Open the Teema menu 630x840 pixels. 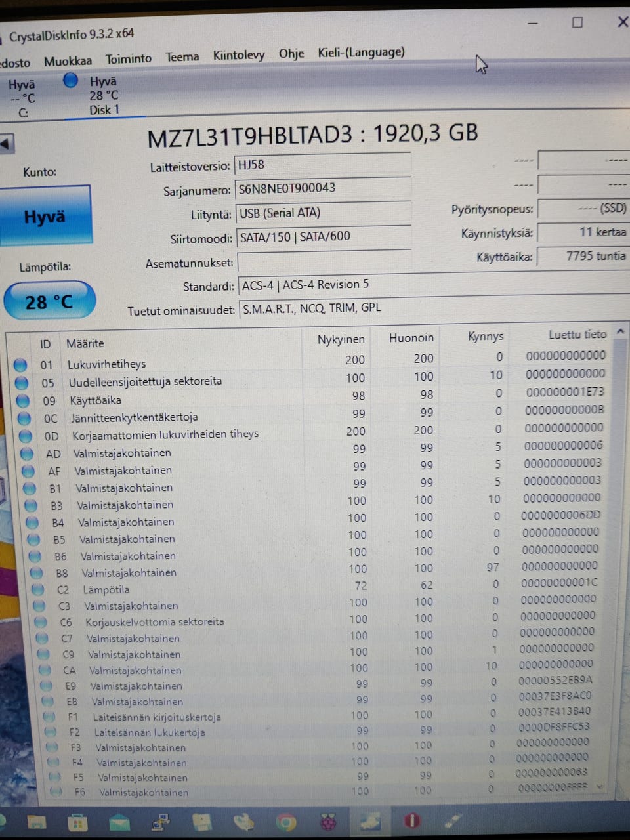pos(182,57)
